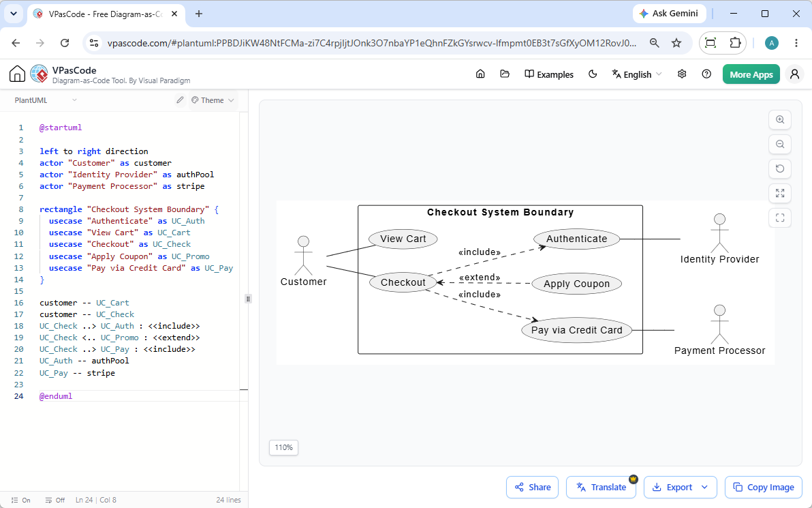812x508 pixels.
Task: Toggle word wrap Off status item
Action: [55, 500]
